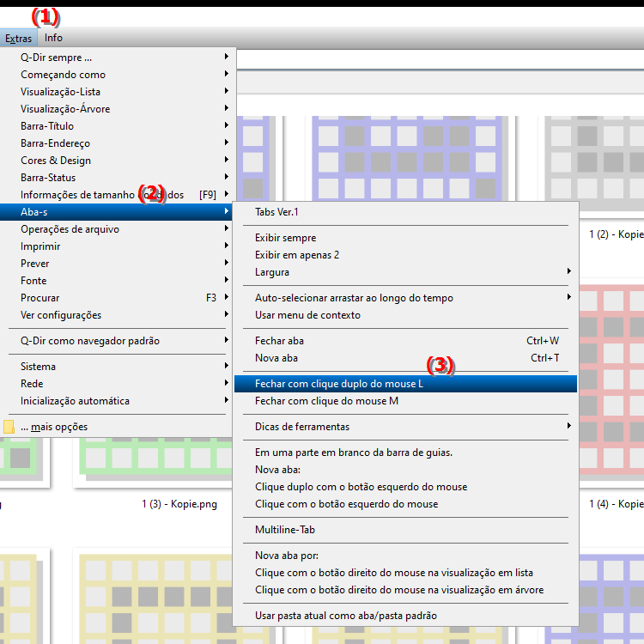Open the 'Cores & Design' submenu
This screenshot has height=644, width=644.
pyautogui.click(x=117, y=161)
